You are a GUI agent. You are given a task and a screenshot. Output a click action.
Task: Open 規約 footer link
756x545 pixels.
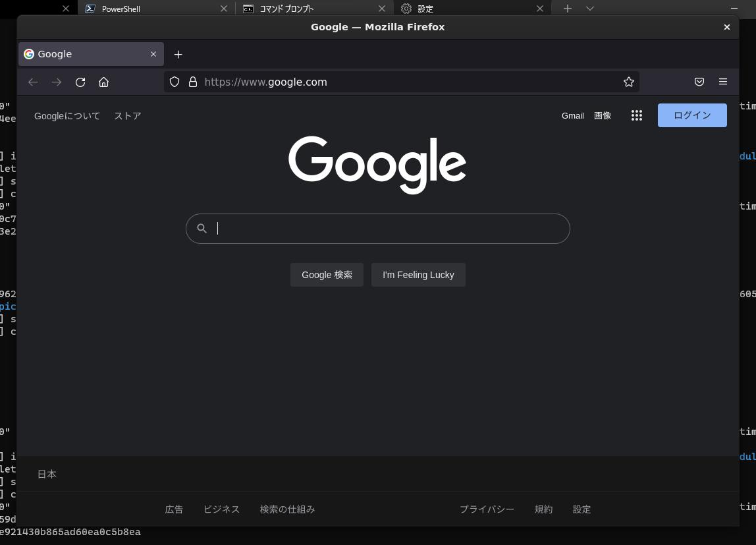[x=543, y=509]
